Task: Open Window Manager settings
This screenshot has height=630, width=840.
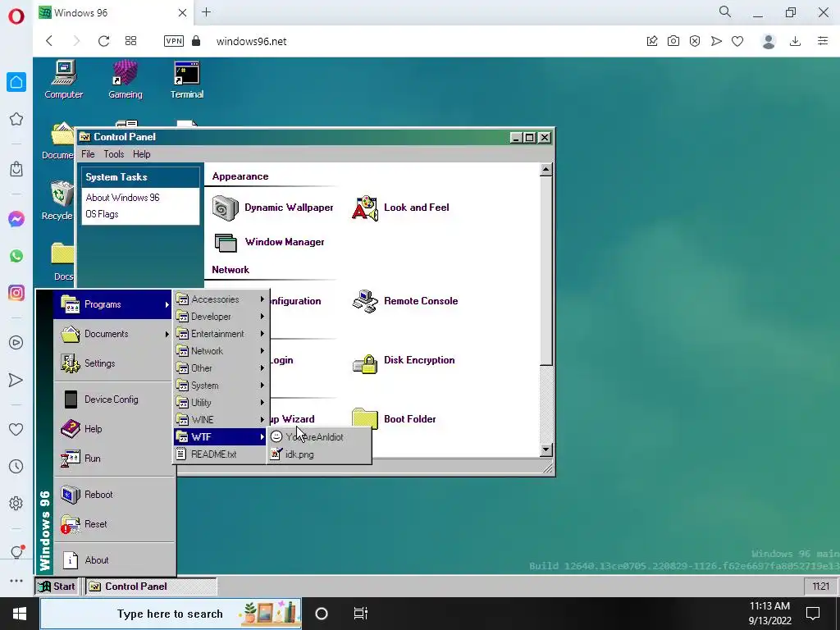Action: pos(269,242)
